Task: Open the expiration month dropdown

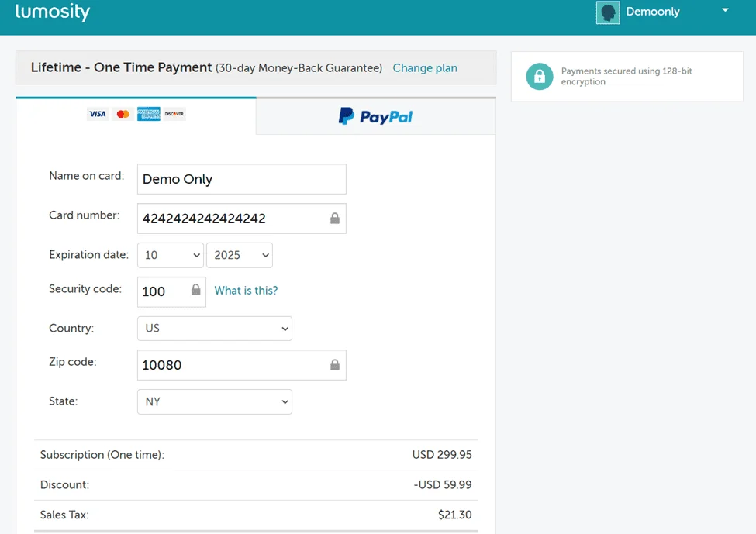Action: (x=170, y=256)
